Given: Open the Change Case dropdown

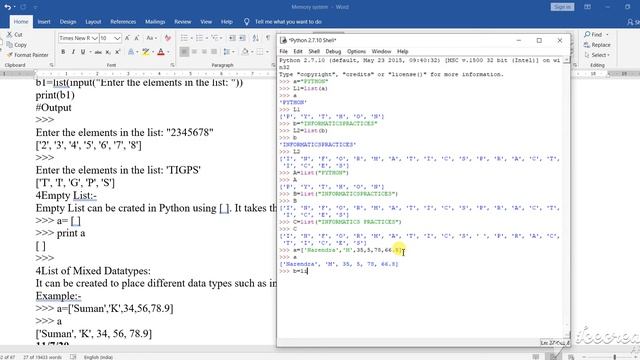Looking at the screenshot, I should click(x=151, y=38).
